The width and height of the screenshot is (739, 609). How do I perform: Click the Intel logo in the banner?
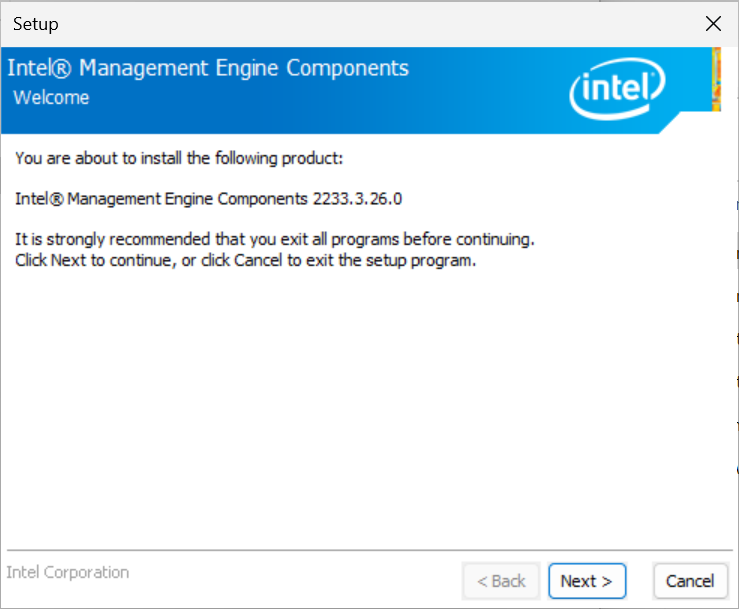point(617,89)
